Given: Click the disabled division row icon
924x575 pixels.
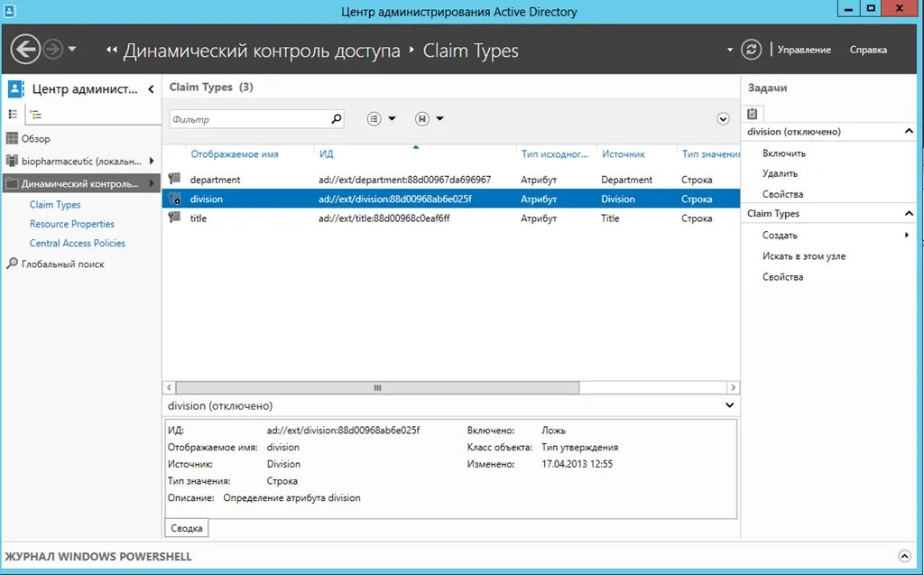Looking at the screenshot, I should [x=174, y=199].
